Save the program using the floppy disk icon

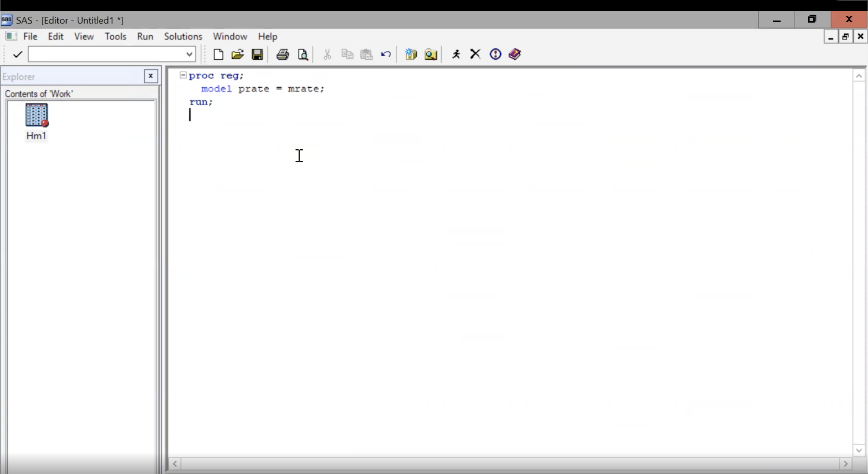coord(257,54)
